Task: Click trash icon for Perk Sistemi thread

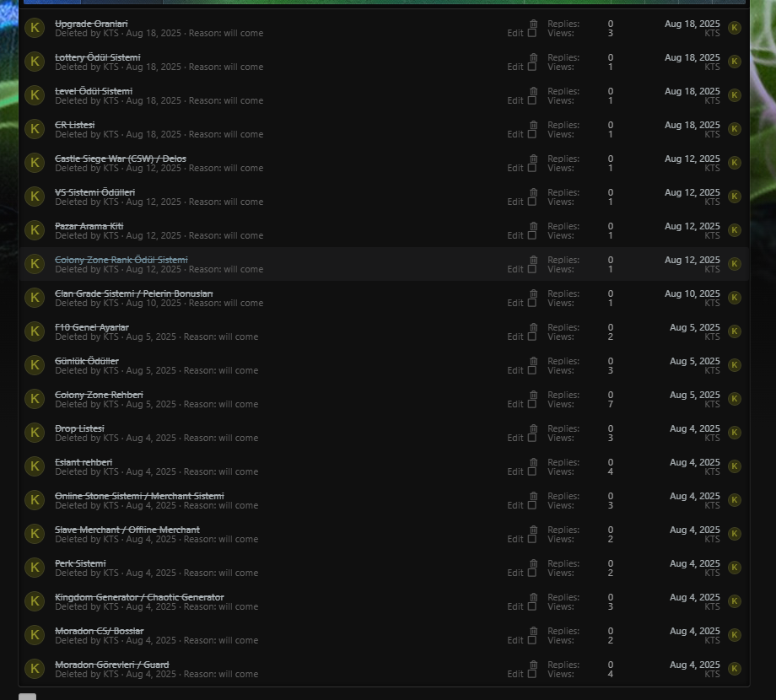Action: point(533,563)
